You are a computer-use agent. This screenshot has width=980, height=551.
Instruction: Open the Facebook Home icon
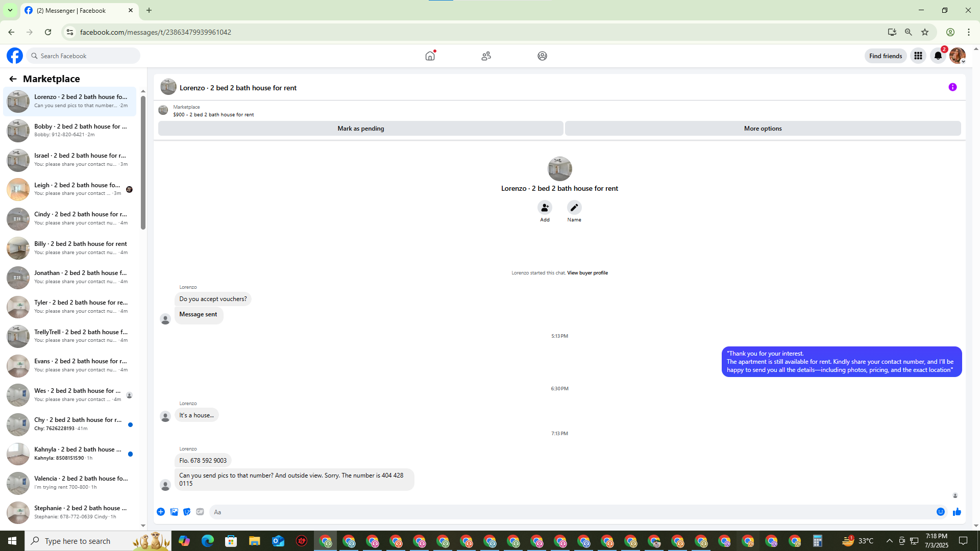pos(430,56)
